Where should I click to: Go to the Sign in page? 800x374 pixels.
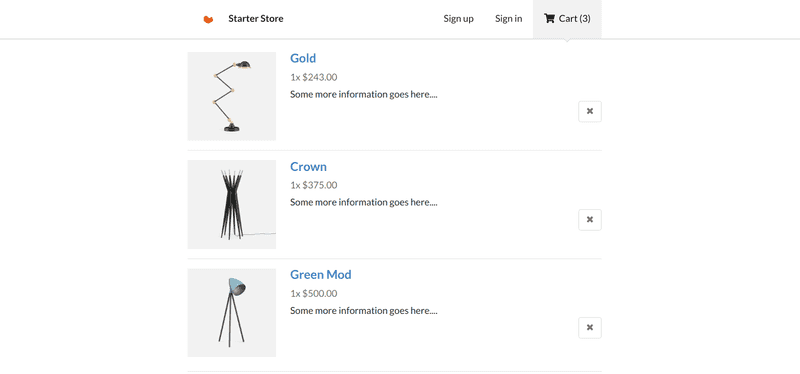coord(508,19)
